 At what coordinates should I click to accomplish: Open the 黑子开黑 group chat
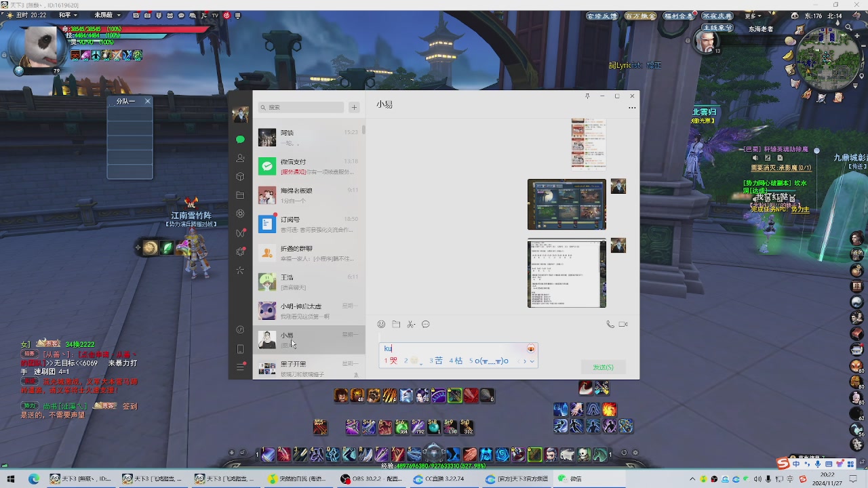point(309,368)
